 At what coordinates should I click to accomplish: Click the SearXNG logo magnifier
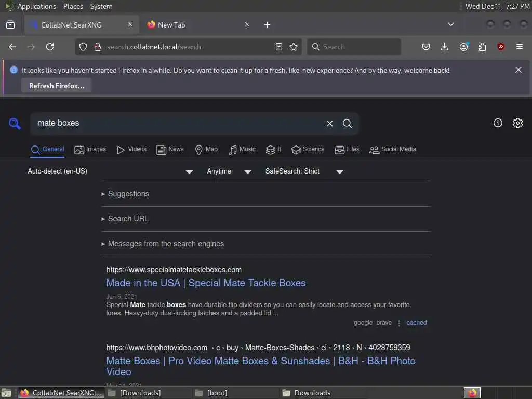coord(15,123)
